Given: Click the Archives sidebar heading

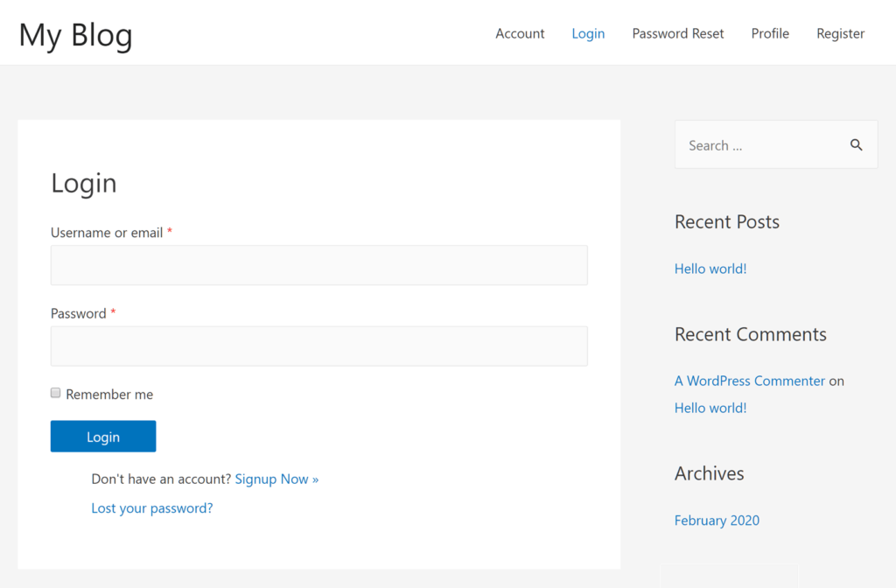Looking at the screenshot, I should tap(709, 473).
